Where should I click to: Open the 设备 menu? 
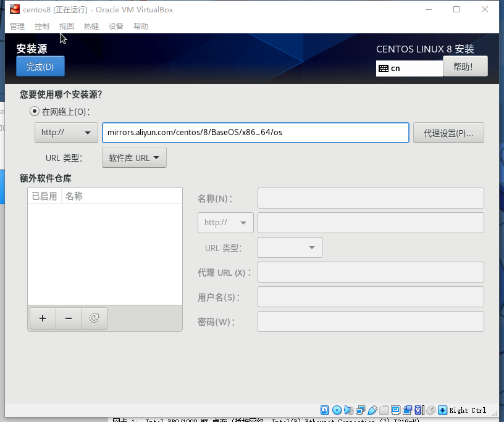click(116, 27)
